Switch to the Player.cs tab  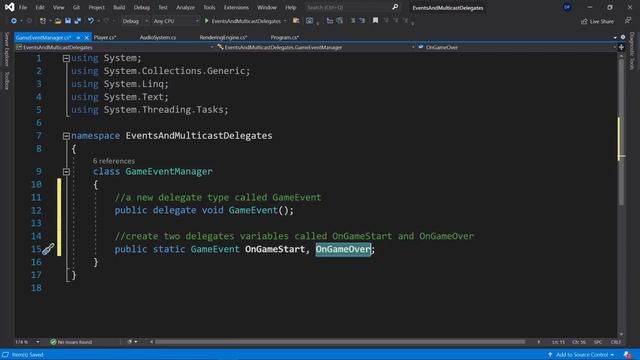pos(105,38)
